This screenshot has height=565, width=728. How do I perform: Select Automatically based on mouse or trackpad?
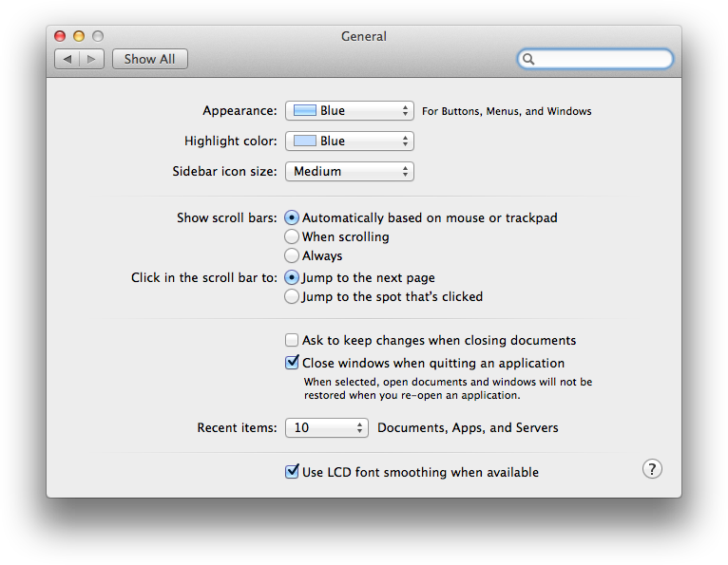[x=293, y=218]
